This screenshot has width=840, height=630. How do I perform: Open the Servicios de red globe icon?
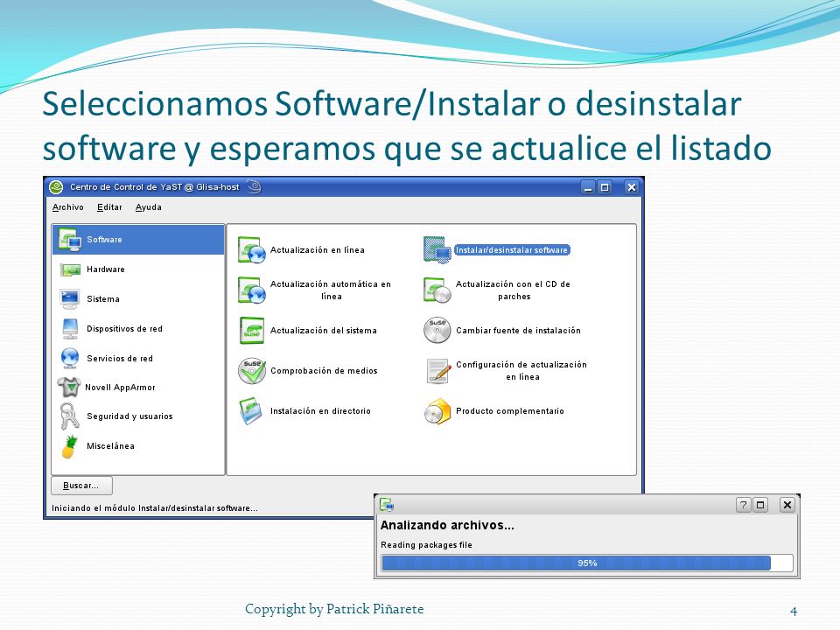(70, 358)
